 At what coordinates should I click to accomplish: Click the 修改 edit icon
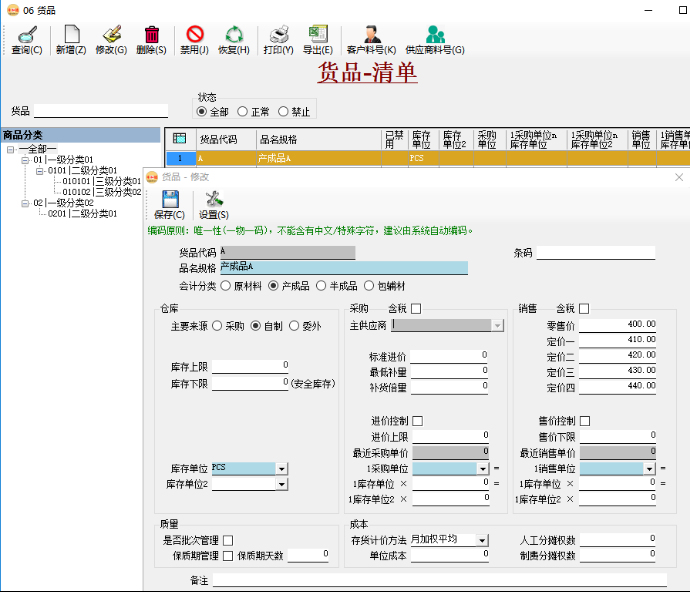[x=111, y=36]
